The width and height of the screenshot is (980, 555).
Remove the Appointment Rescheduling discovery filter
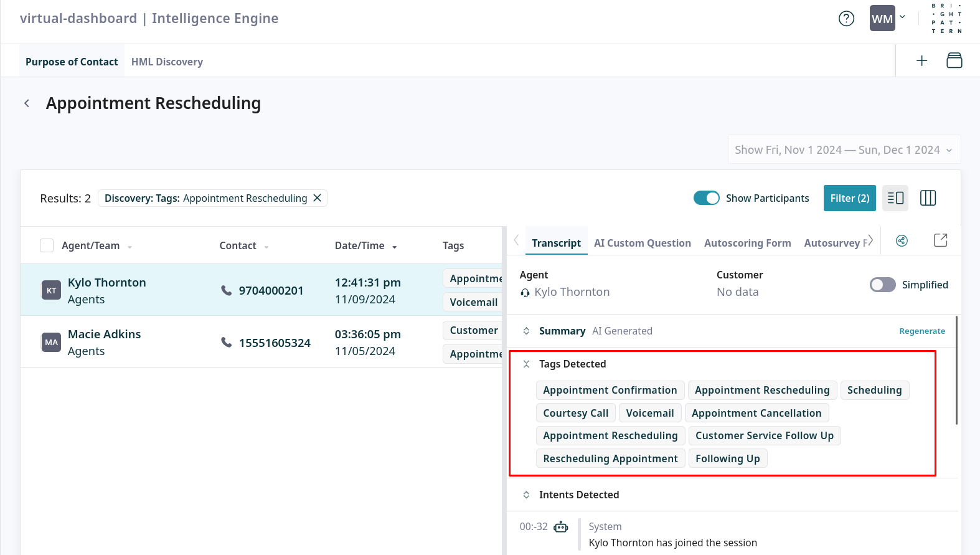click(x=317, y=198)
